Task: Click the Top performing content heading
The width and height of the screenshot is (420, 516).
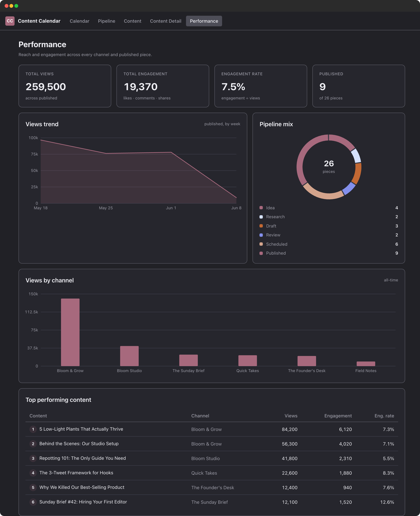Action: point(58,400)
